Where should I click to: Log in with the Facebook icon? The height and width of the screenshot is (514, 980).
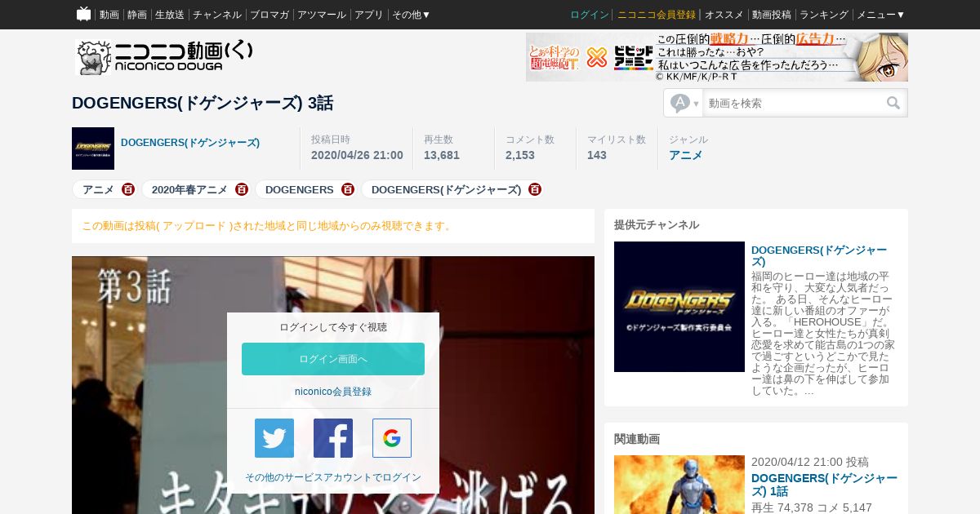point(333,438)
